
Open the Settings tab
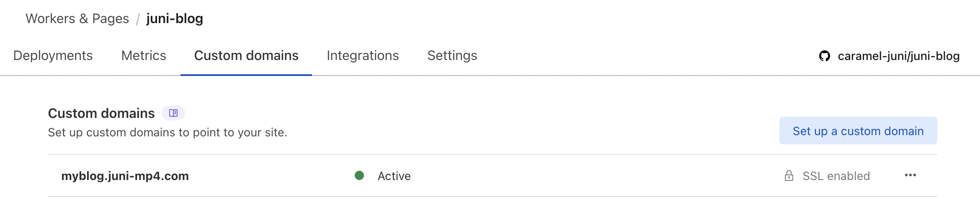[452, 55]
